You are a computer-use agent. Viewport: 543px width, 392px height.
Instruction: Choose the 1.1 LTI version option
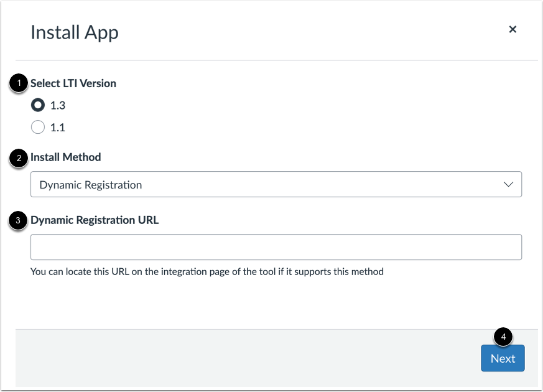(37, 127)
